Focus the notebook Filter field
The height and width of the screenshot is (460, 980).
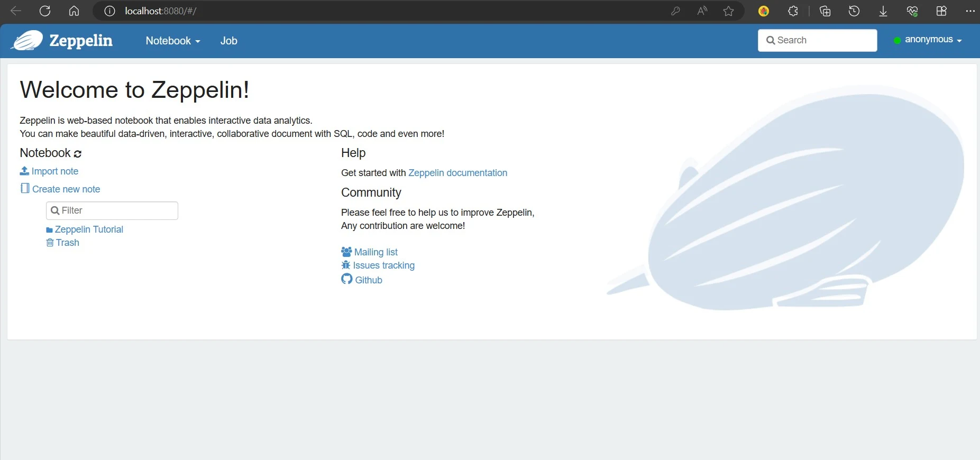[112, 210]
